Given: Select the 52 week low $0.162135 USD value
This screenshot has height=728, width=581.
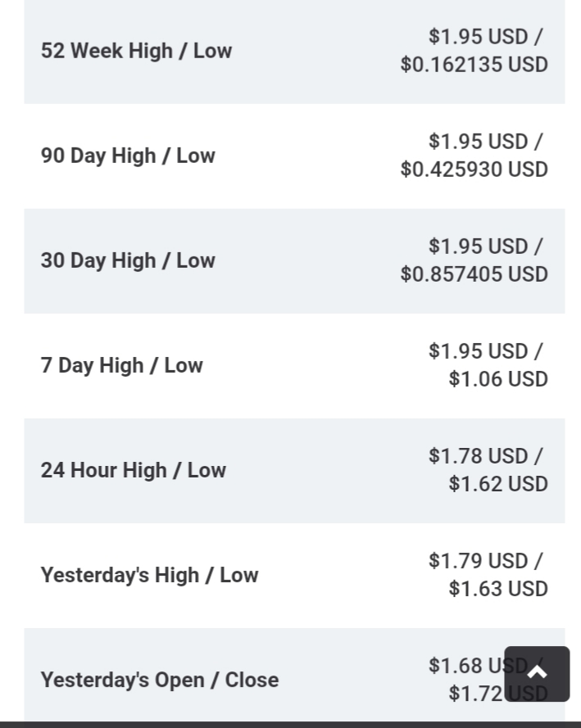Looking at the screenshot, I should pyautogui.click(x=474, y=65).
